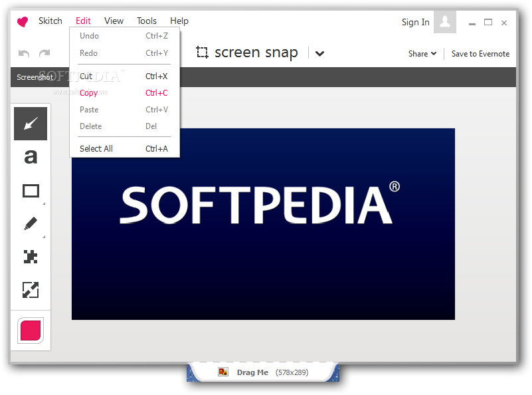Click the Undo arrow in toolbar
The width and height of the screenshot is (532, 395).
pyautogui.click(x=24, y=53)
